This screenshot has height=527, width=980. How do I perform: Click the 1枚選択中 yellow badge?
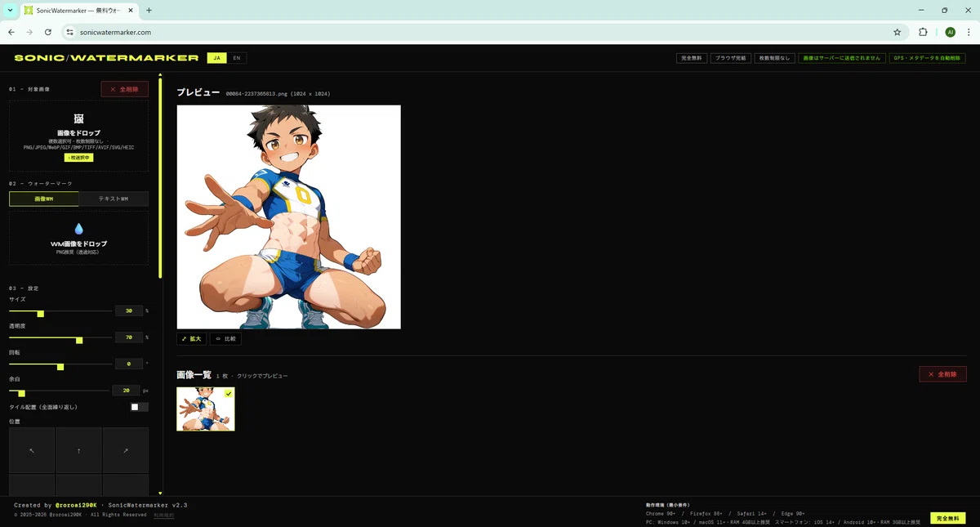79,158
